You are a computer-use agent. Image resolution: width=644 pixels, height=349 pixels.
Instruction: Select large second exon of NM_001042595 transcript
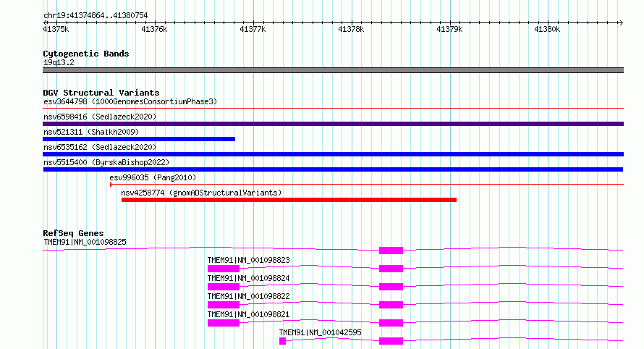[391, 341]
